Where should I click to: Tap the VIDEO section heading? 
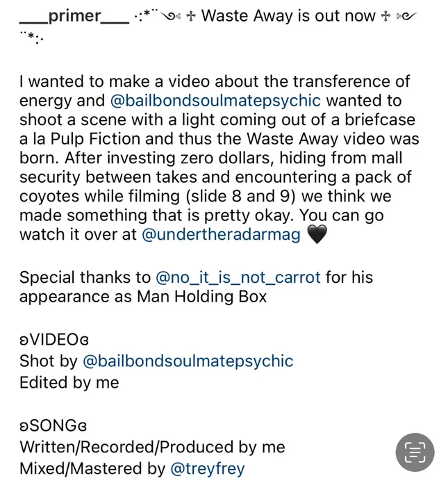tap(54, 339)
